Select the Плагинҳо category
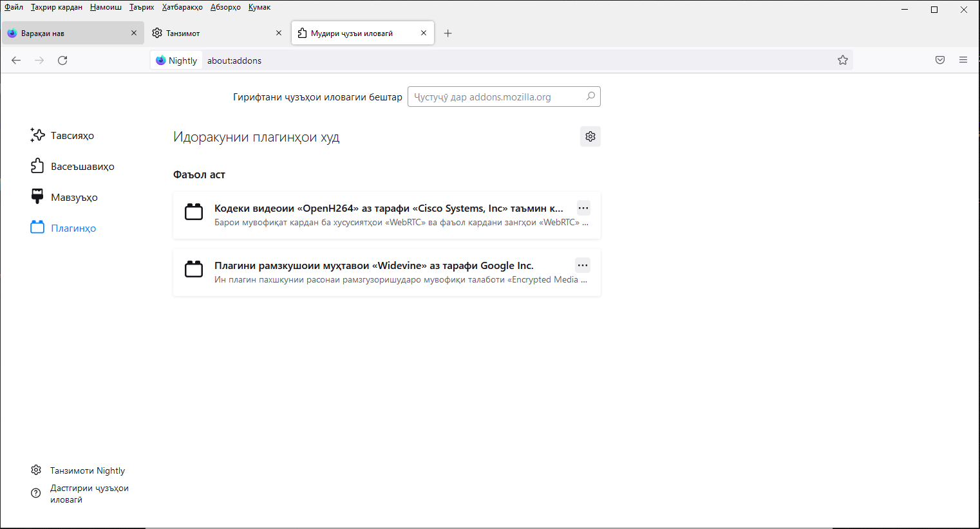This screenshot has height=529, width=980. click(64, 228)
